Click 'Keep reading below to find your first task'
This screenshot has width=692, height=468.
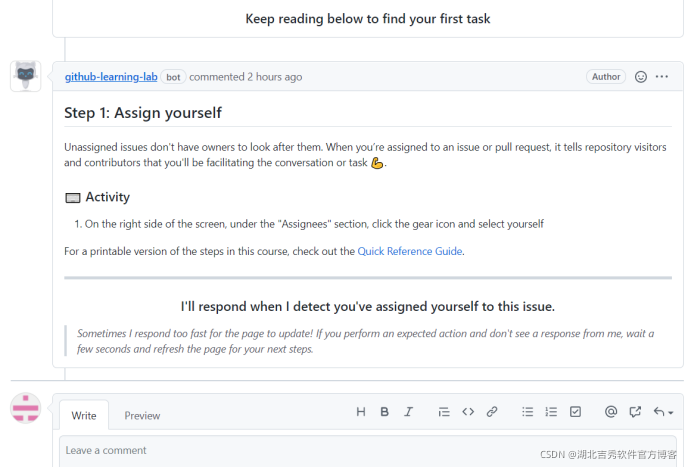(368, 19)
